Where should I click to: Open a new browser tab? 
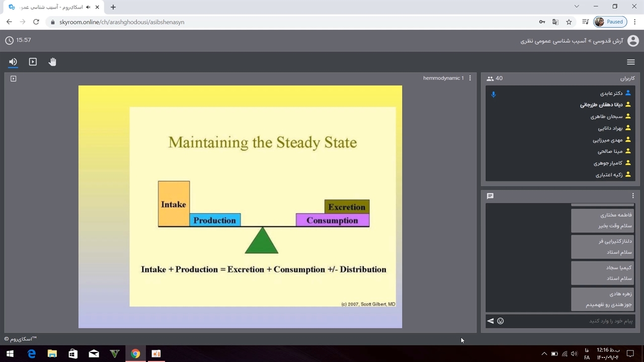pos(113,7)
